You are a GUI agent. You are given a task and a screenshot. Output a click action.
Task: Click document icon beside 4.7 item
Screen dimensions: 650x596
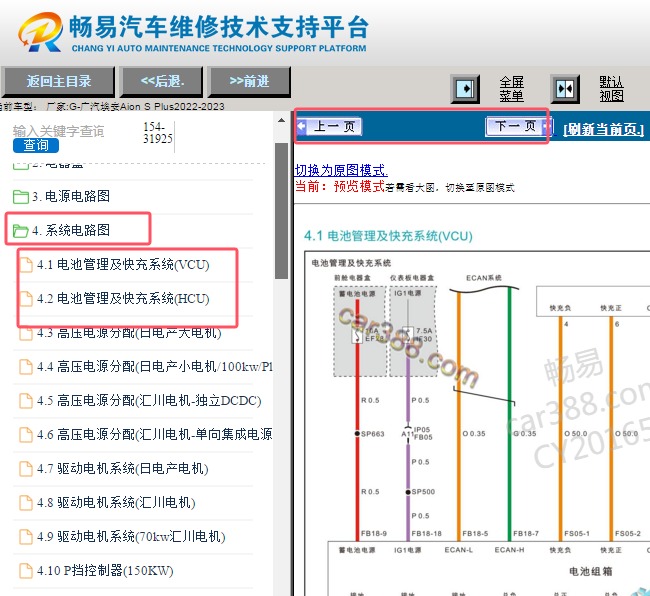[x=26, y=469]
